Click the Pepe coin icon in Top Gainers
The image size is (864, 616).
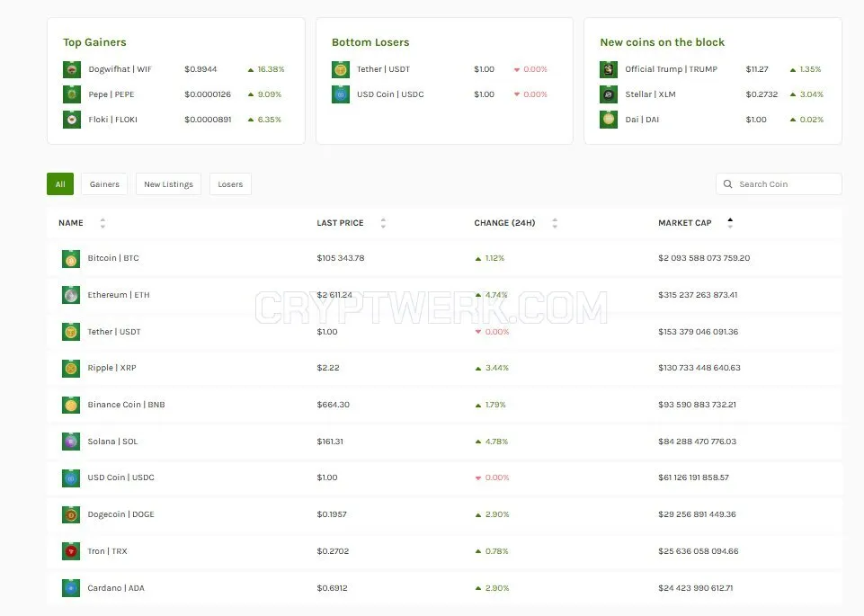click(72, 94)
